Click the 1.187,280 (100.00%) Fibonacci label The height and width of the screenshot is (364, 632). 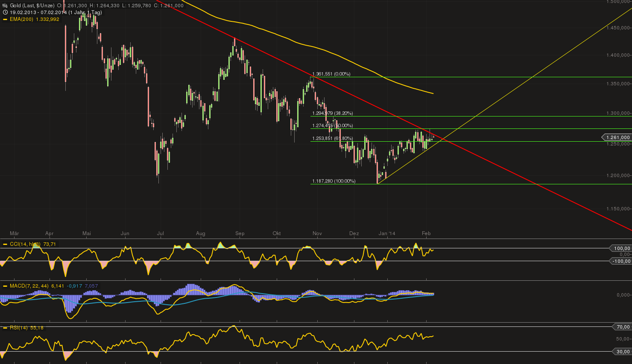(x=333, y=181)
